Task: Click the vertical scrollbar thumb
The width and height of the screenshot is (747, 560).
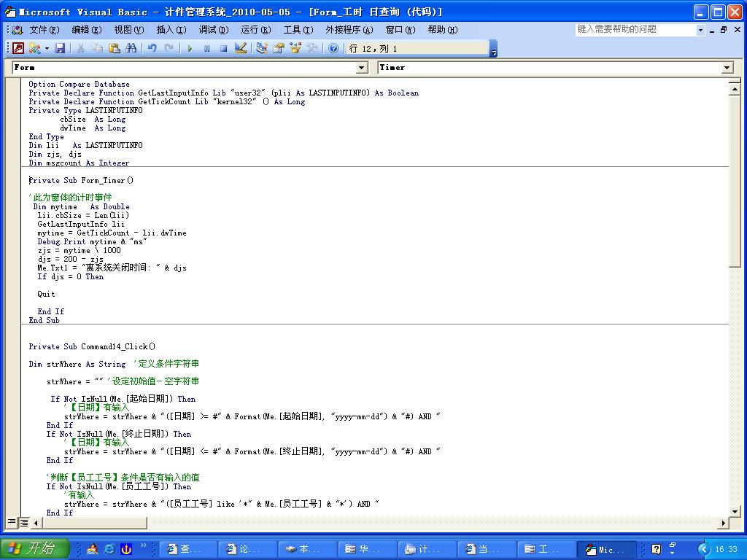Action: [x=734, y=181]
